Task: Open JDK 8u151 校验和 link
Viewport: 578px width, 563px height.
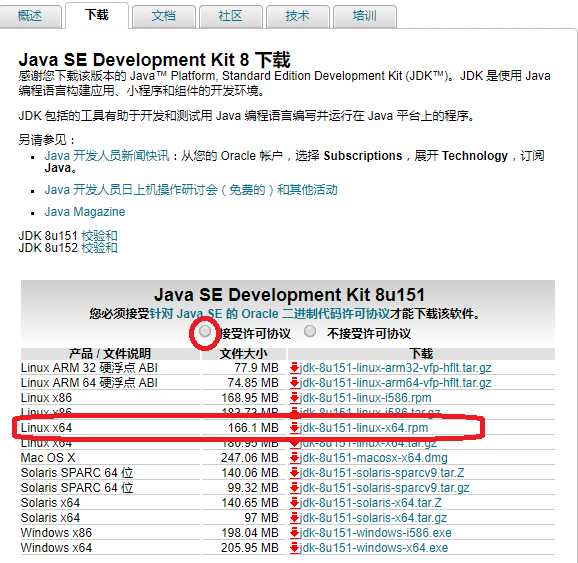Action: coord(99,236)
